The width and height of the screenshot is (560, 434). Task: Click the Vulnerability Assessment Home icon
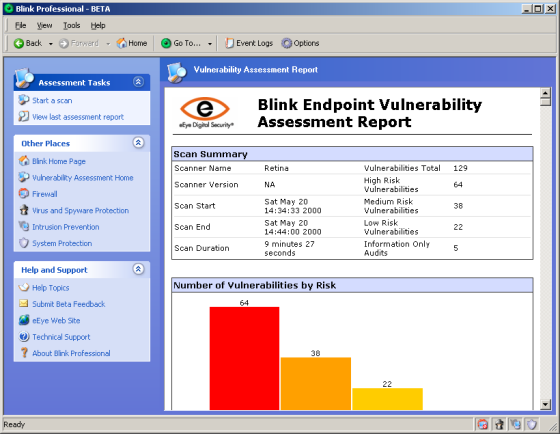click(24, 177)
